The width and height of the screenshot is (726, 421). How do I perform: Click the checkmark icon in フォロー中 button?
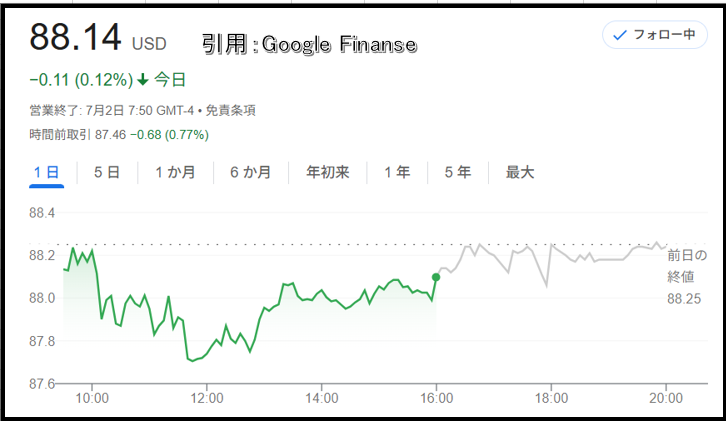[x=620, y=35]
